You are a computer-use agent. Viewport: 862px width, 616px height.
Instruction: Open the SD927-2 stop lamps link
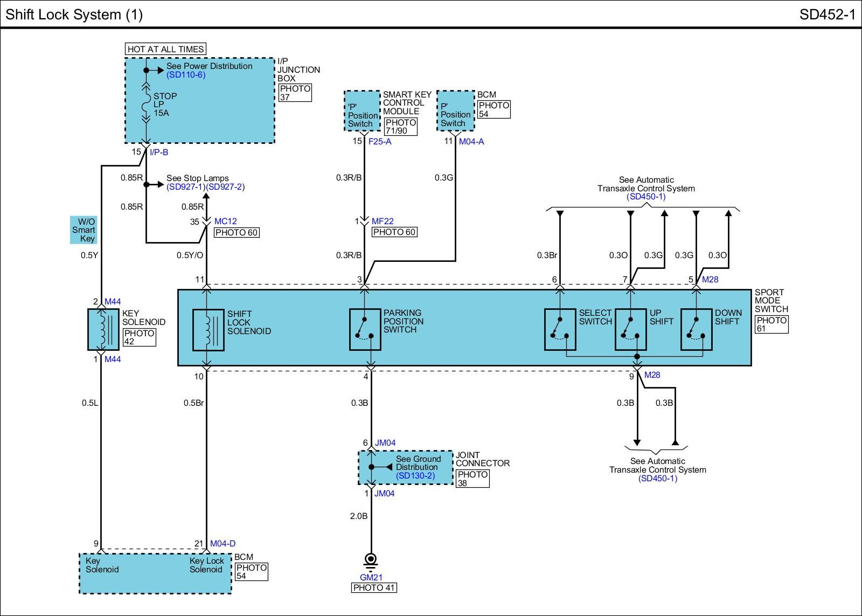(225, 187)
